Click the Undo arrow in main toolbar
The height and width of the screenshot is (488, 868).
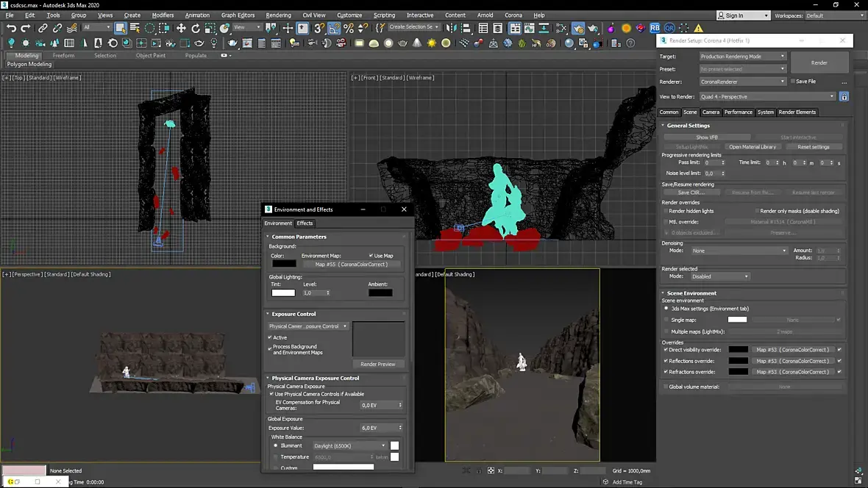pos(11,28)
